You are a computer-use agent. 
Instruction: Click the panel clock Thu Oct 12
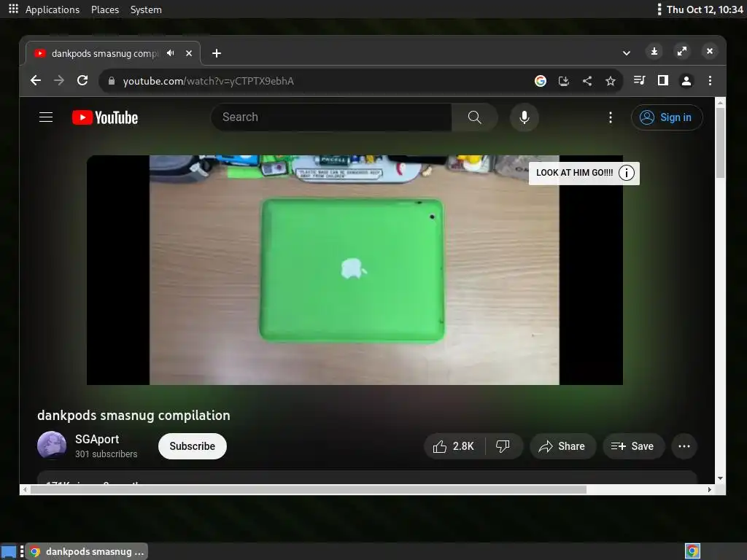pos(705,9)
